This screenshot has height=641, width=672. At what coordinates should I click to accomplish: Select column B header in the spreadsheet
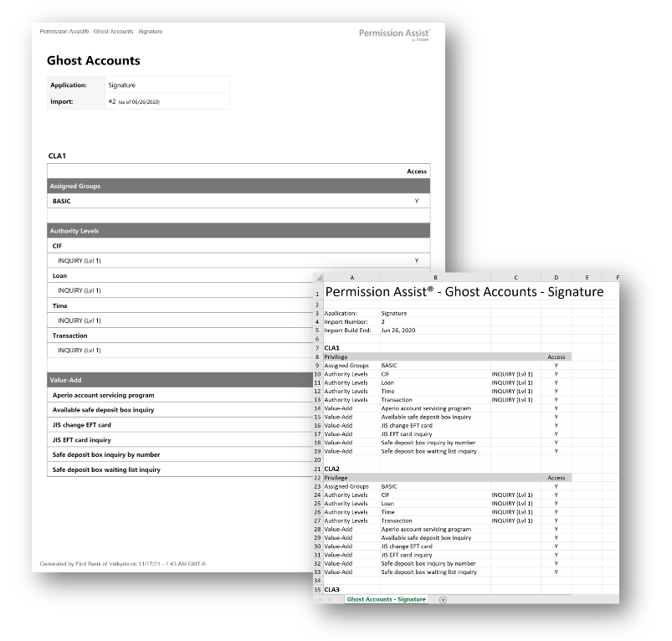(x=435, y=277)
